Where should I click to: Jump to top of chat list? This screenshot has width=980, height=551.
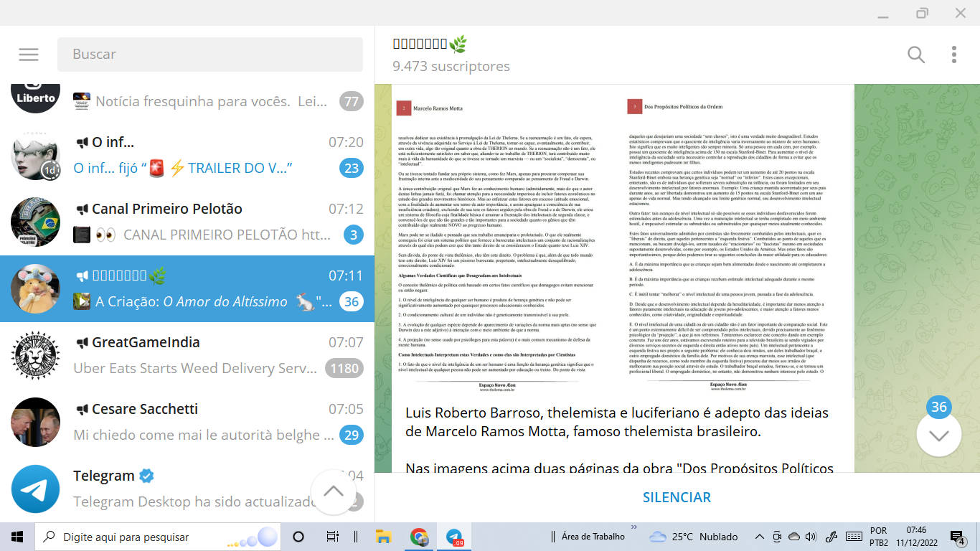coord(334,492)
